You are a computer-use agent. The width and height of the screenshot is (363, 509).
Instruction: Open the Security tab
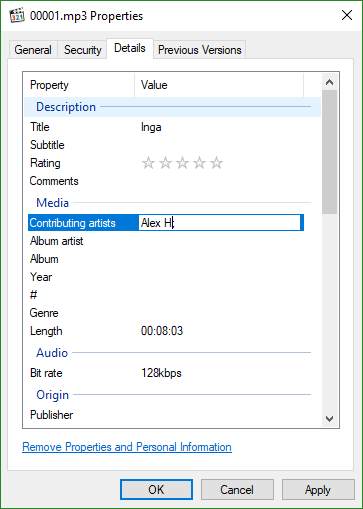pyautogui.click(x=82, y=50)
